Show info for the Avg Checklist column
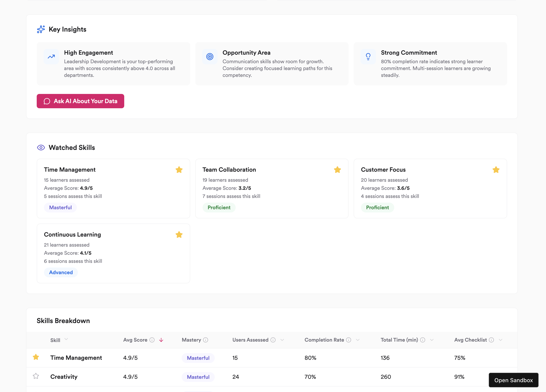546x392 pixels. point(491,340)
